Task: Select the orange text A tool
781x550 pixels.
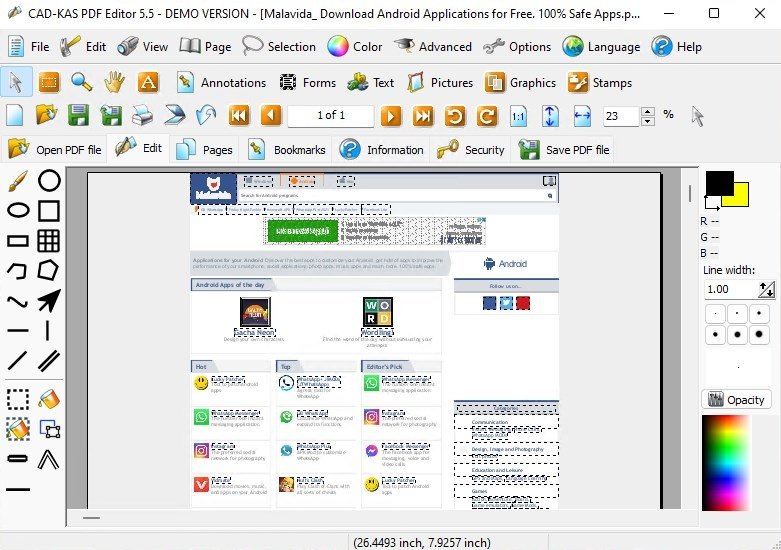Action: pyautogui.click(x=148, y=82)
